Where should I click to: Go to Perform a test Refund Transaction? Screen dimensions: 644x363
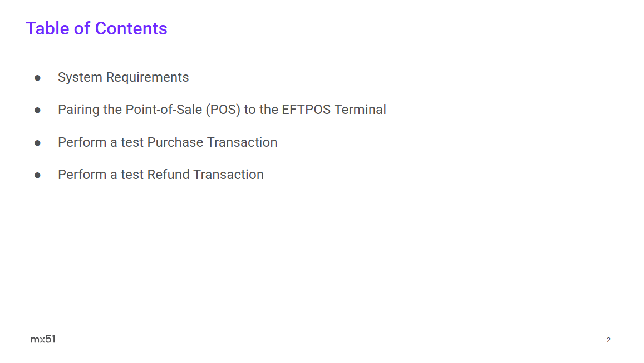[160, 175]
